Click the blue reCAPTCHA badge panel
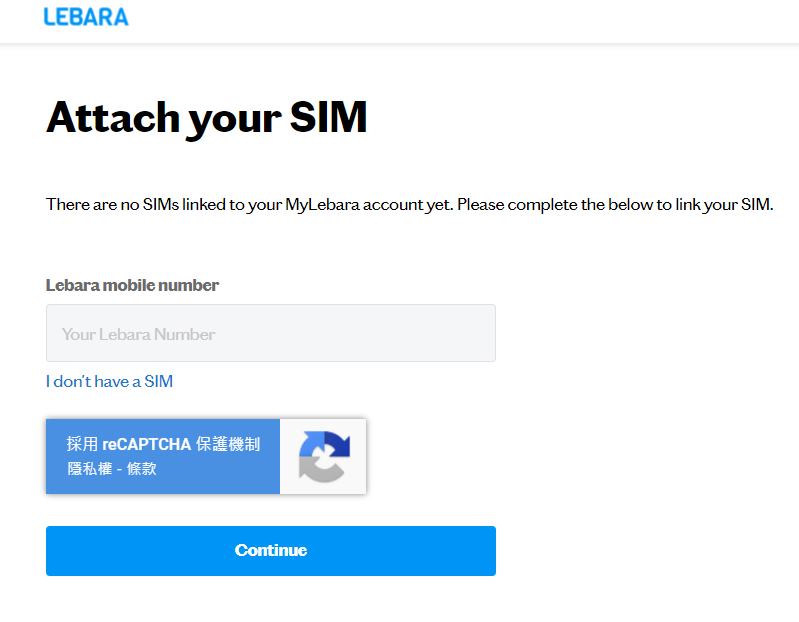The image size is (799, 622). [x=163, y=456]
